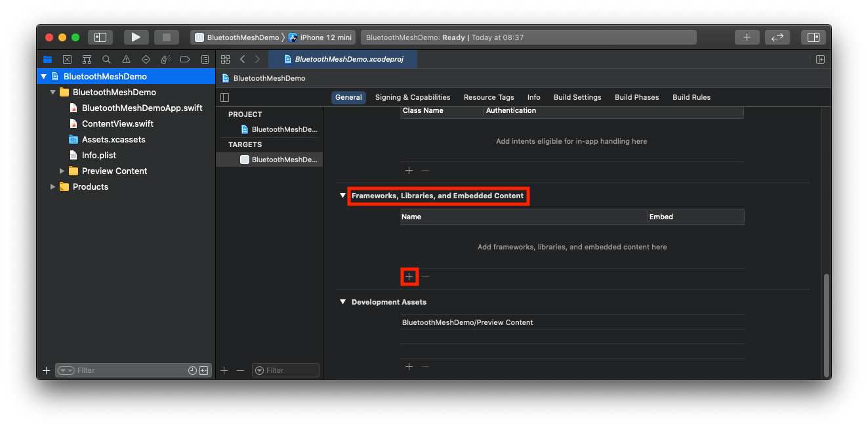The height and width of the screenshot is (428, 868).
Task: Toggle the navigator sidebar panel
Action: pyautogui.click(x=100, y=37)
